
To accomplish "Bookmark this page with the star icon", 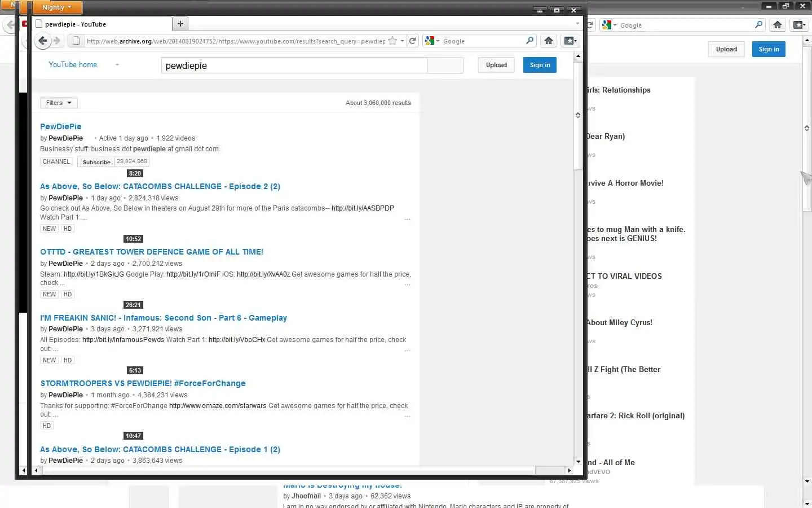I will click(392, 41).
